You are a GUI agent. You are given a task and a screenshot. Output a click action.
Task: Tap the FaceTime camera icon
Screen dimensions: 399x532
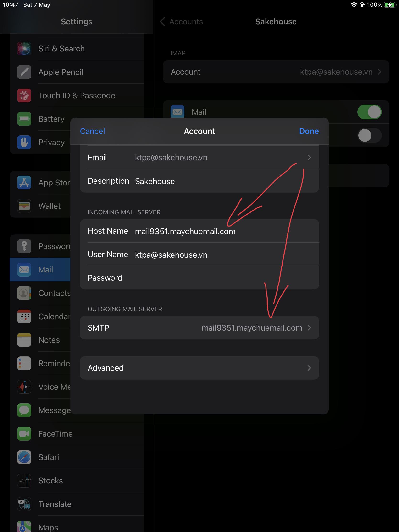tap(24, 434)
